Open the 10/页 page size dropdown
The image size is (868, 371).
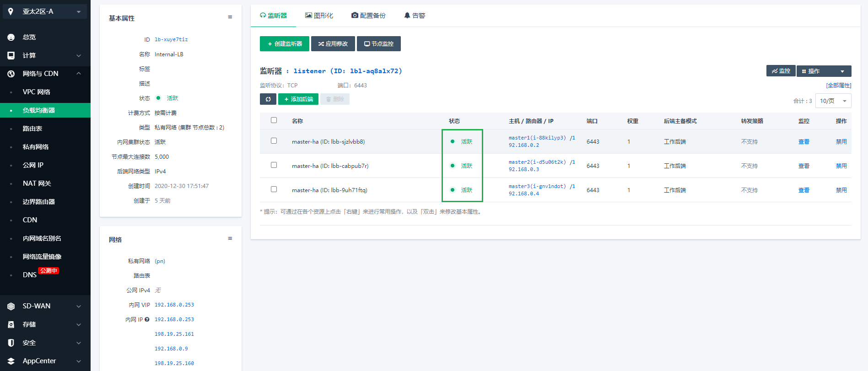[x=833, y=101]
